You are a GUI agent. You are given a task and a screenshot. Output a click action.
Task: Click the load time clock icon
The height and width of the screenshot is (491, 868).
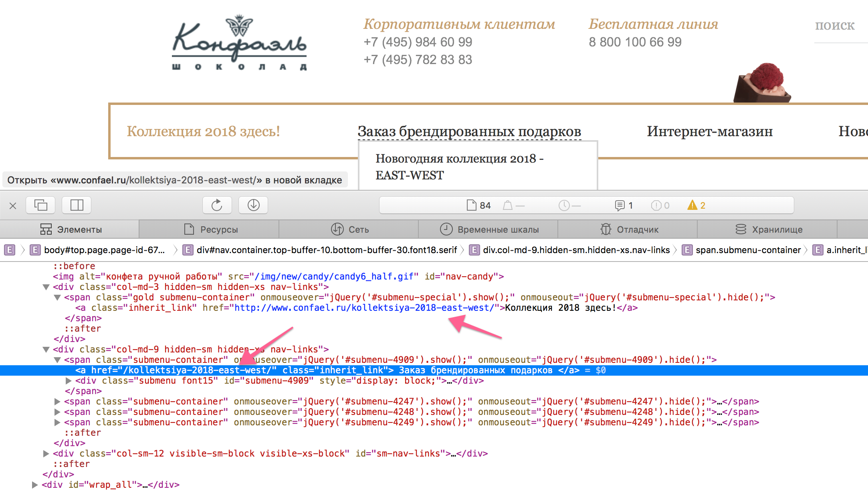pos(564,205)
